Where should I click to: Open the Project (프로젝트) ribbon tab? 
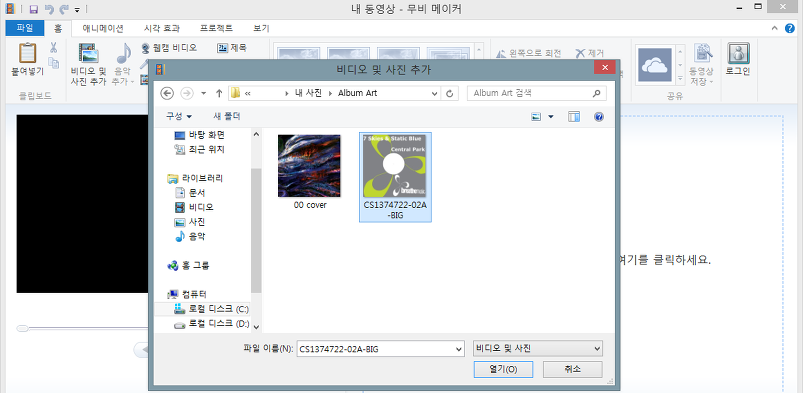216,28
